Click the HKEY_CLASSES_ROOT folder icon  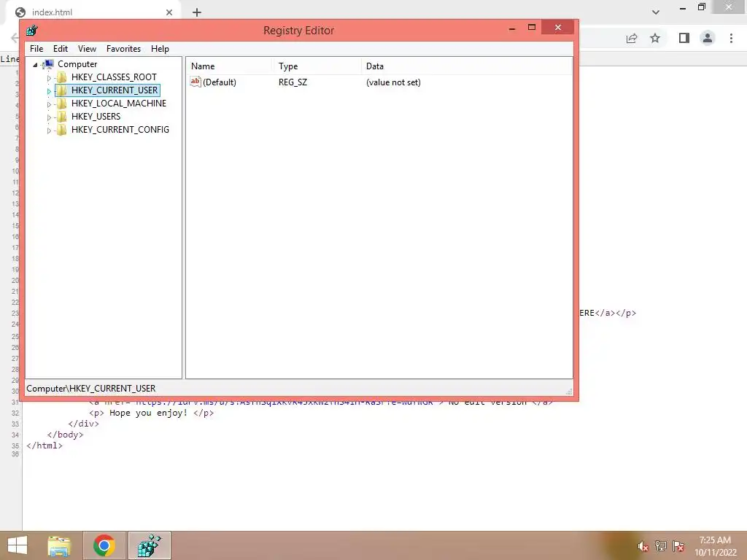point(61,77)
